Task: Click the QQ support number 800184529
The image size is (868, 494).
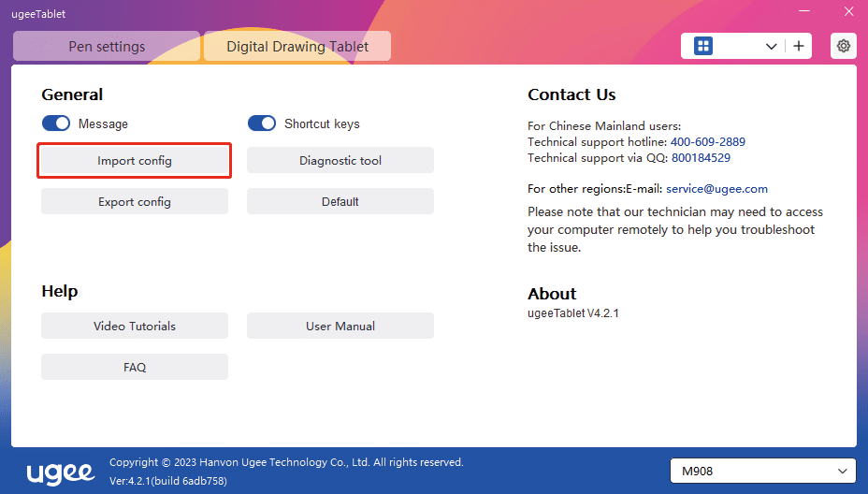Action: coord(701,158)
